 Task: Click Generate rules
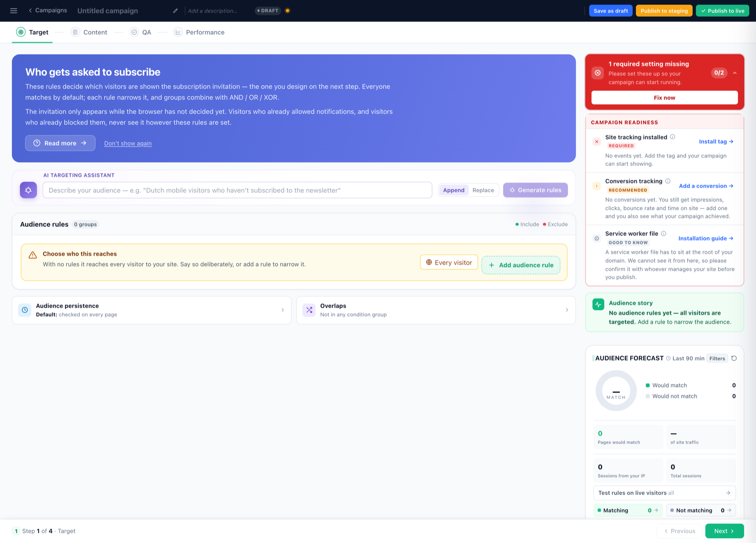click(535, 190)
